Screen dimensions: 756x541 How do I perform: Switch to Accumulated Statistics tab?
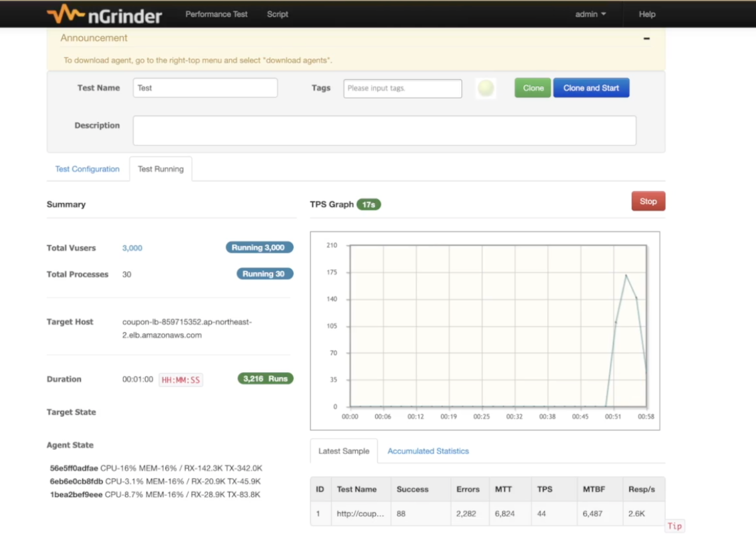(428, 451)
